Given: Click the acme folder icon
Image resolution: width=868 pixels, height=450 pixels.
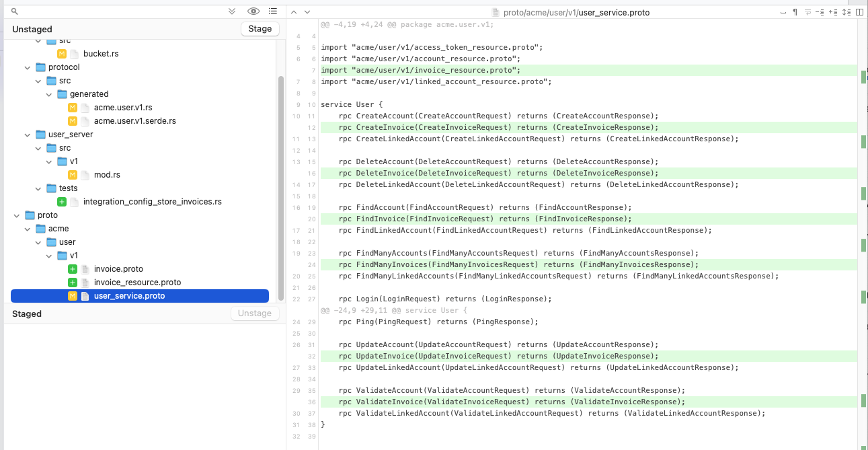Looking at the screenshot, I should (40, 229).
